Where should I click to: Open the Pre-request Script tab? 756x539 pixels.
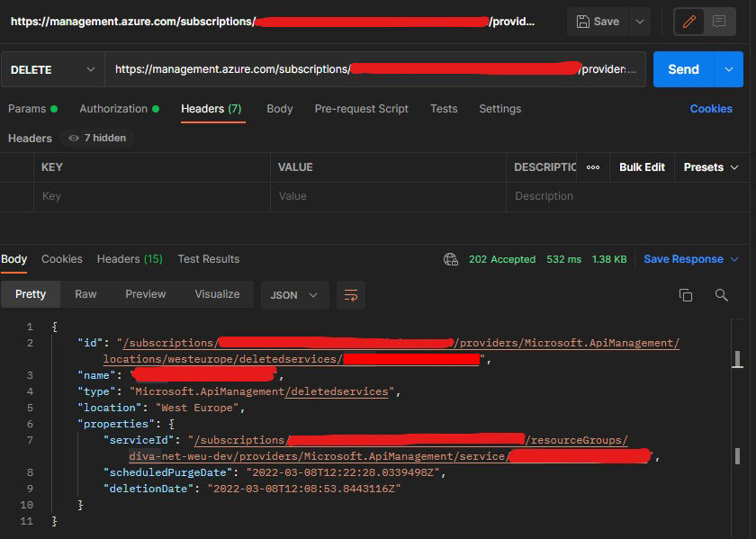coord(361,109)
